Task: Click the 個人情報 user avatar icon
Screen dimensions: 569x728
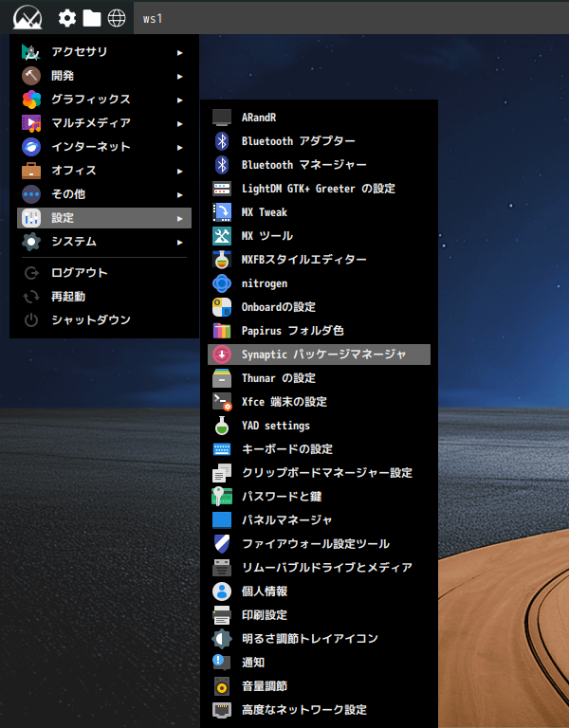Action: click(x=222, y=591)
